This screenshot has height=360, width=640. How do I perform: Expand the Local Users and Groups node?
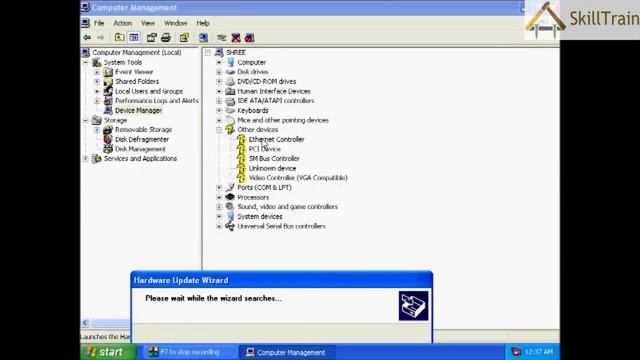[x=97, y=91]
